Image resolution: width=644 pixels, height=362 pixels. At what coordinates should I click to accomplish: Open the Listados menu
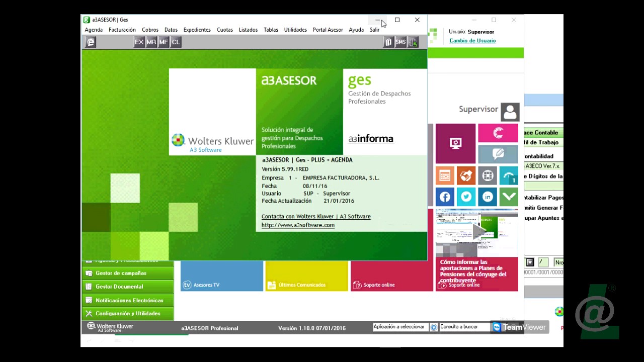(248, 30)
